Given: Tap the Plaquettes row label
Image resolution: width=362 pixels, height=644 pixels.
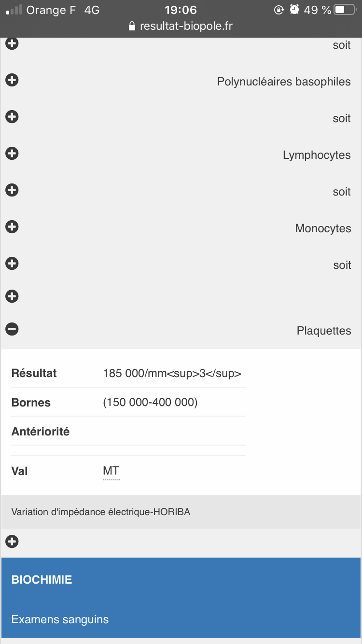Looking at the screenshot, I should tap(324, 331).
